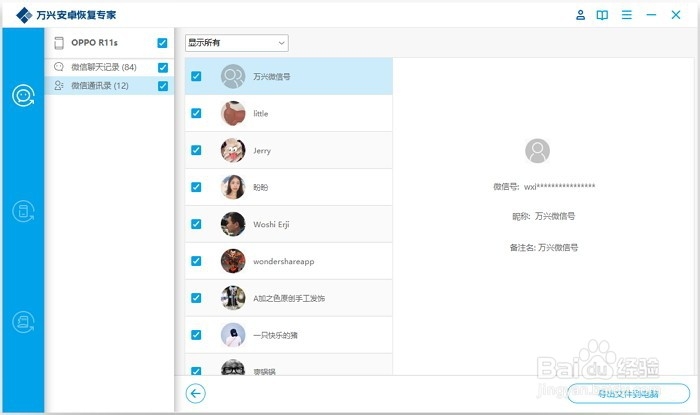
Task: Click the 导出文件到电脑 export button
Action: (x=629, y=394)
